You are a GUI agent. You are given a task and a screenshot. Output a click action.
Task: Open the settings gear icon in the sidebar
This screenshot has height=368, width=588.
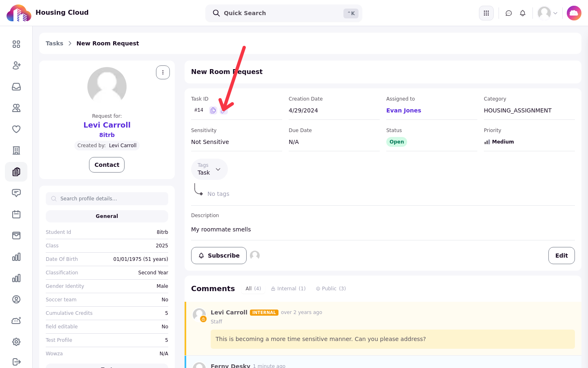pos(16,342)
